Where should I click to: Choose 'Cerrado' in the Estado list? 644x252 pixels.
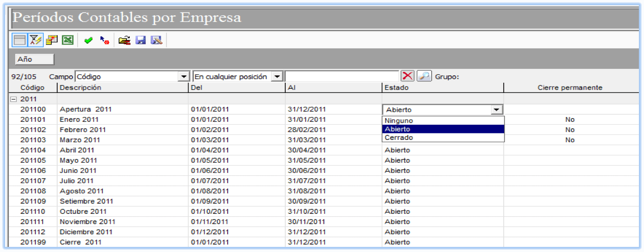tap(443, 138)
